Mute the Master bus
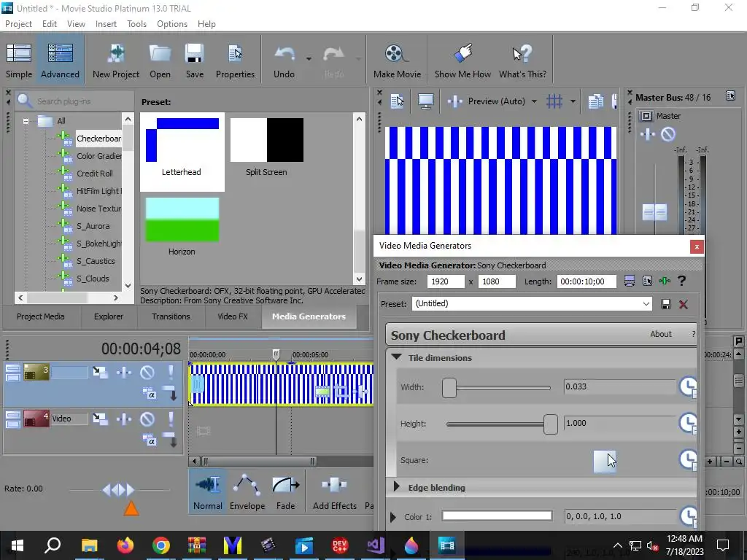 [x=668, y=134]
